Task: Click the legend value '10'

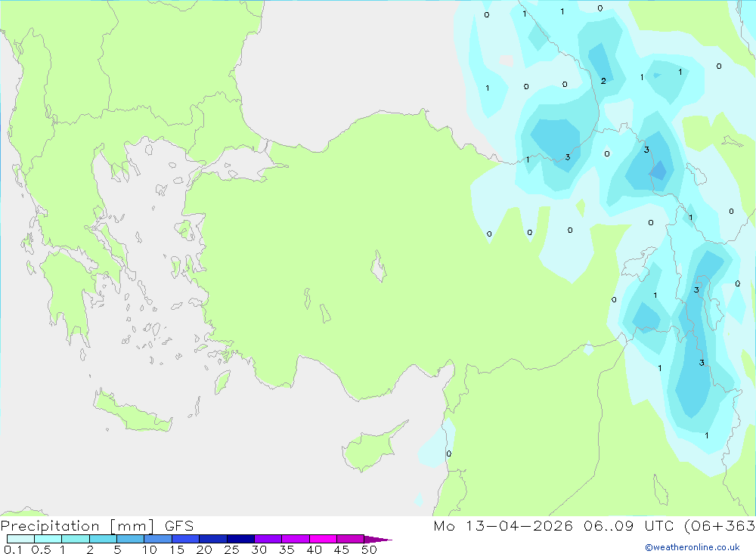Action: coord(150,549)
